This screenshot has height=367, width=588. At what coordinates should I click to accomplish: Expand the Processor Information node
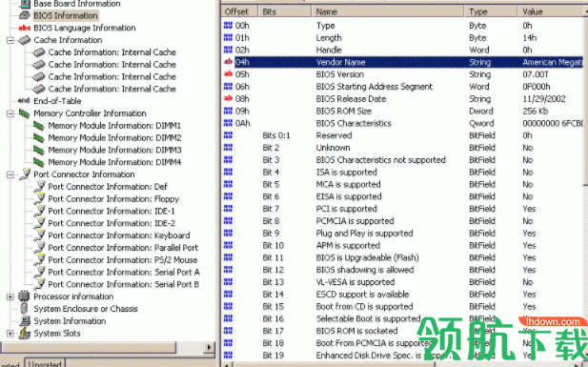click(x=10, y=296)
